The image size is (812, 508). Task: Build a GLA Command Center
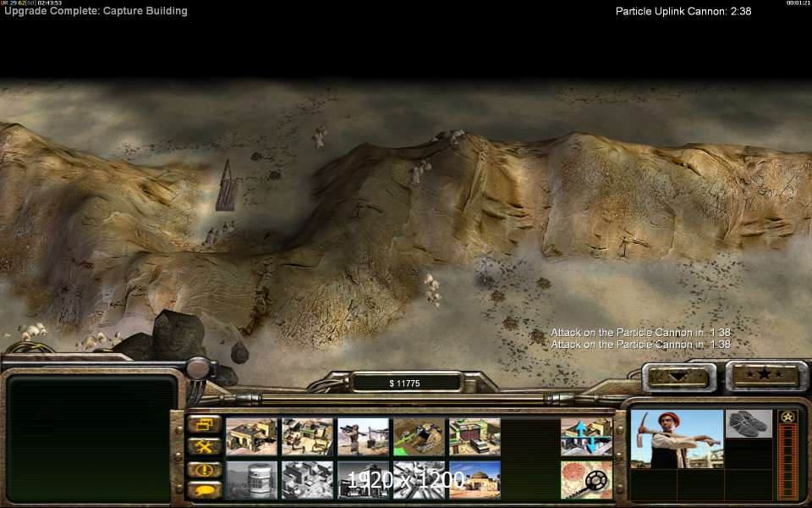pyautogui.click(x=475, y=480)
